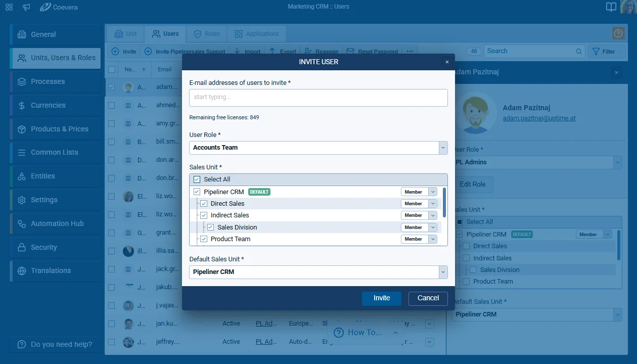Toggle select-all checkbox in users table header
The height and width of the screenshot is (364, 637).
click(x=112, y=70)
